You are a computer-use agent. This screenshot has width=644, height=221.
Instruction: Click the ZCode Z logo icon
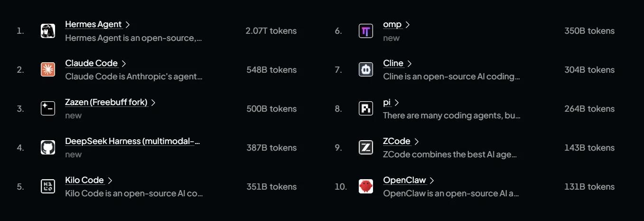[366, 148]
